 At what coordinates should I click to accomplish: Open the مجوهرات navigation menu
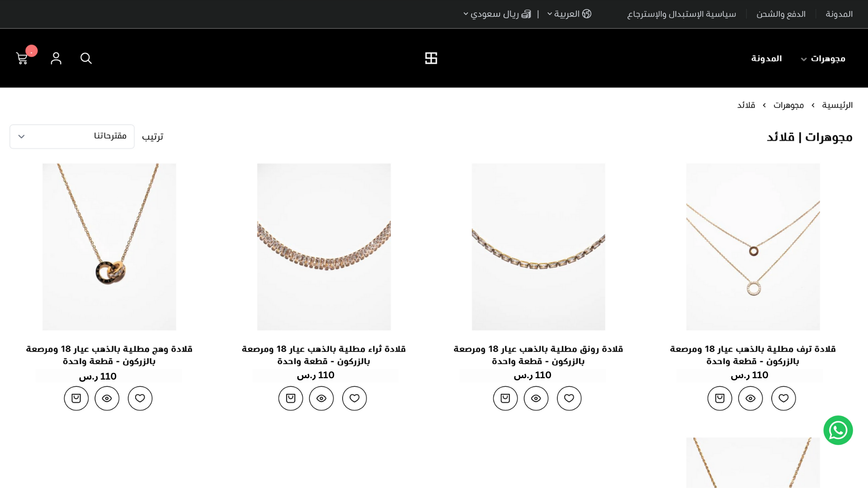823,59
